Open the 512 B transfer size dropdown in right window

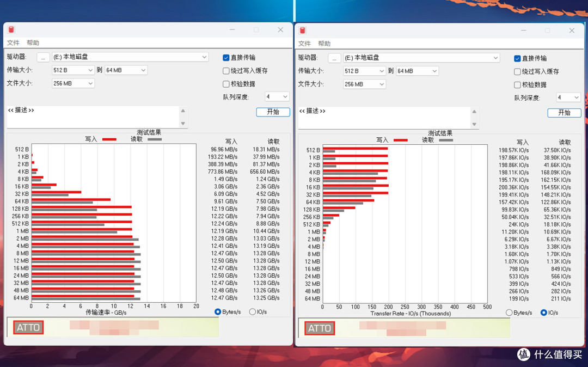tap(364, 71)
